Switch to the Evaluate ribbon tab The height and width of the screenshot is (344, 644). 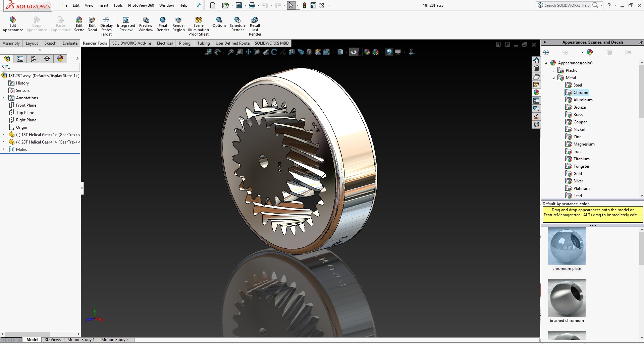(x=70, y=43)
